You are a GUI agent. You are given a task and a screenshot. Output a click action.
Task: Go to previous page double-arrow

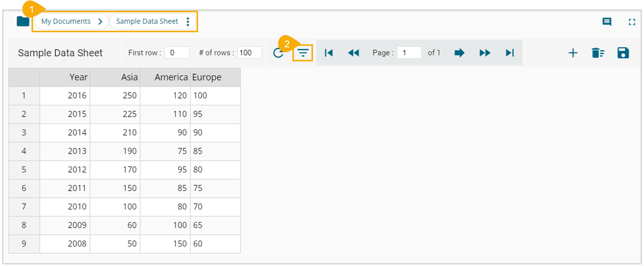pyautogui.click(x=354, y=53)
